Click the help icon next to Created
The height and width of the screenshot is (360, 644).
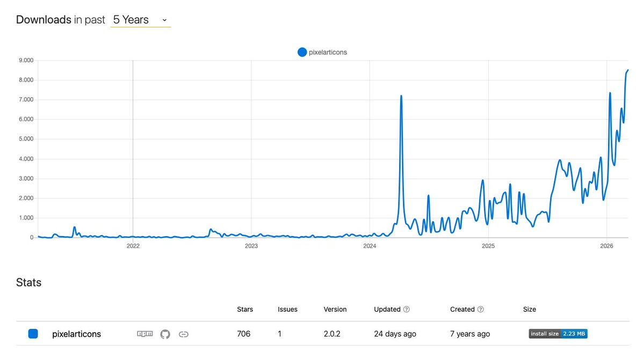[x=481, y=309]
